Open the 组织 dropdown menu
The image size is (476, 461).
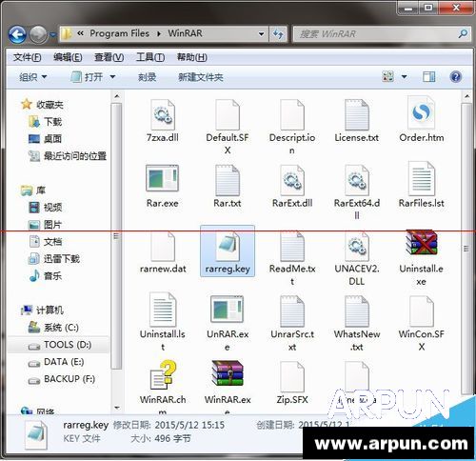(33, 77)
